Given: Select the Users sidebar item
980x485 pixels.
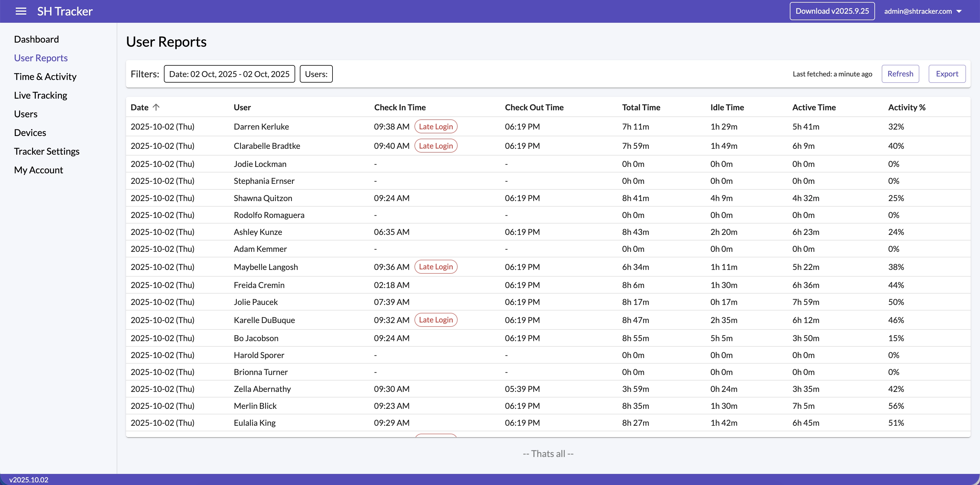Looking at the screenshot, I should click(x=25, y=114).
